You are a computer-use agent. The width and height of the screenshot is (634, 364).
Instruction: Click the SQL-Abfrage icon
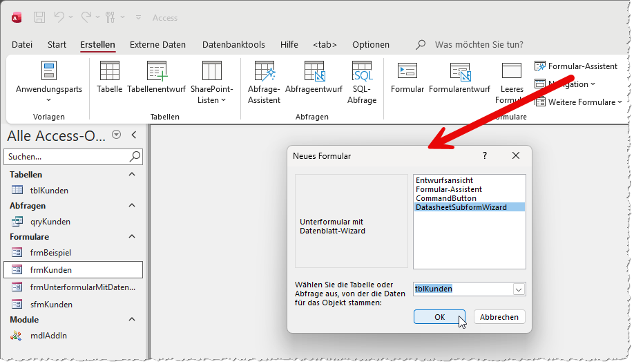pyautogui.click(x=362, y=71)
